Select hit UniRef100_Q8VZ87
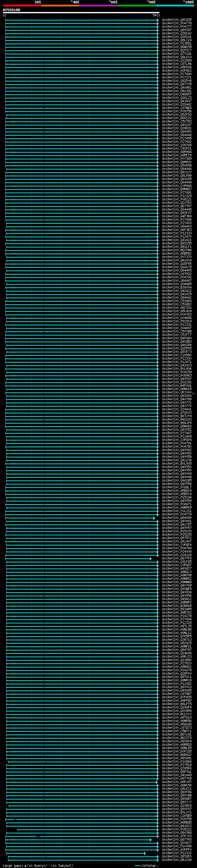 point(177,30)
